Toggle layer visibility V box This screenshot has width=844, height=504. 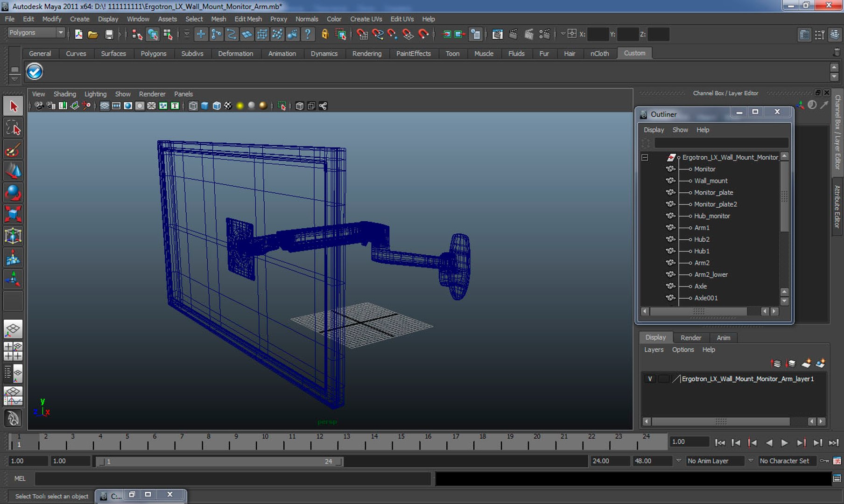[x=650, y=379]
